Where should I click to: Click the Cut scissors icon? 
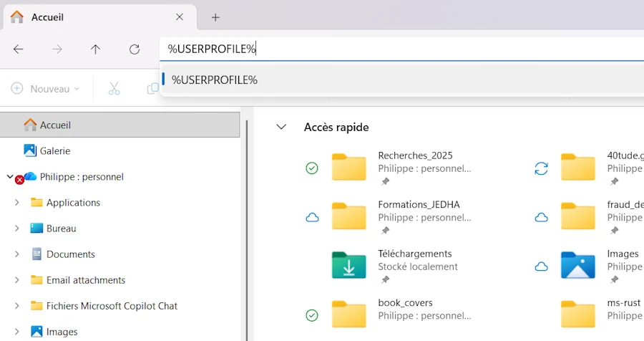(x=114, y=89)
